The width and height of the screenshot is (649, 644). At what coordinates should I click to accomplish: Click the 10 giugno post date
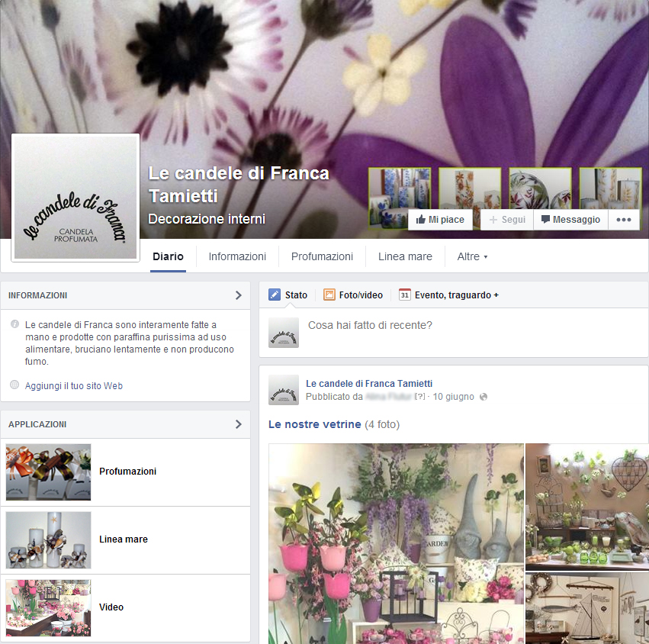(x=453, y=397)
